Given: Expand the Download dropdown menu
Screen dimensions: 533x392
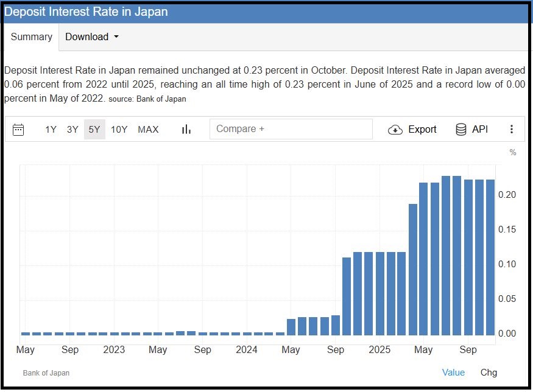Looking at the screenshot, I should pos(91,37).
